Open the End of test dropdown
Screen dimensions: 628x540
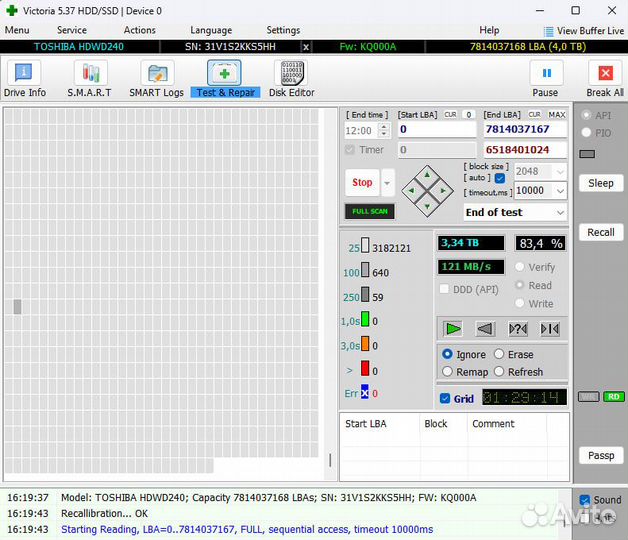[560, 212]
